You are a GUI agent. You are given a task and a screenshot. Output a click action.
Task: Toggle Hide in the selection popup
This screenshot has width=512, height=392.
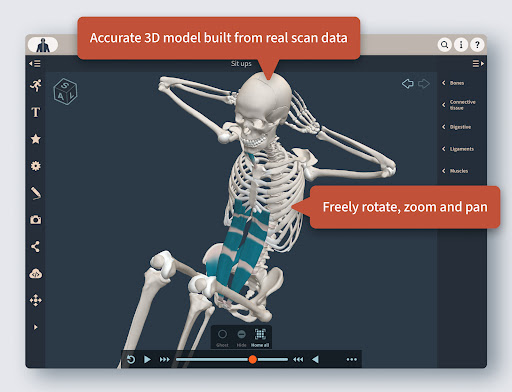[241, 338]
